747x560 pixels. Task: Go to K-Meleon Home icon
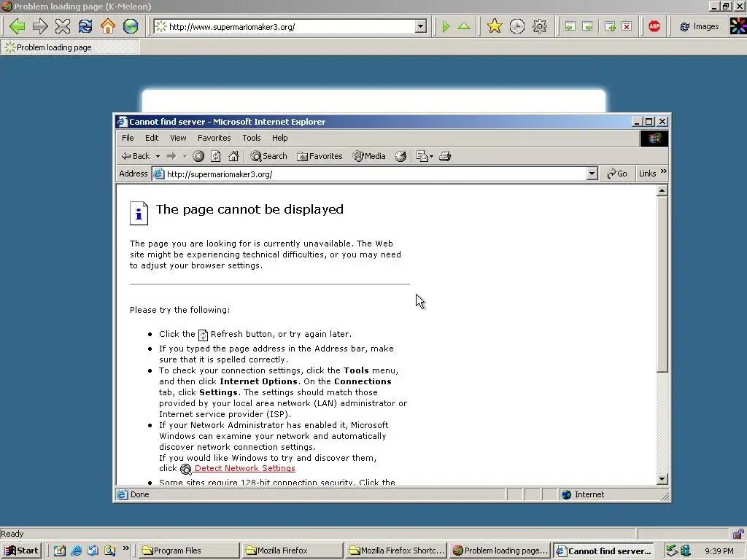click(108, 26)
